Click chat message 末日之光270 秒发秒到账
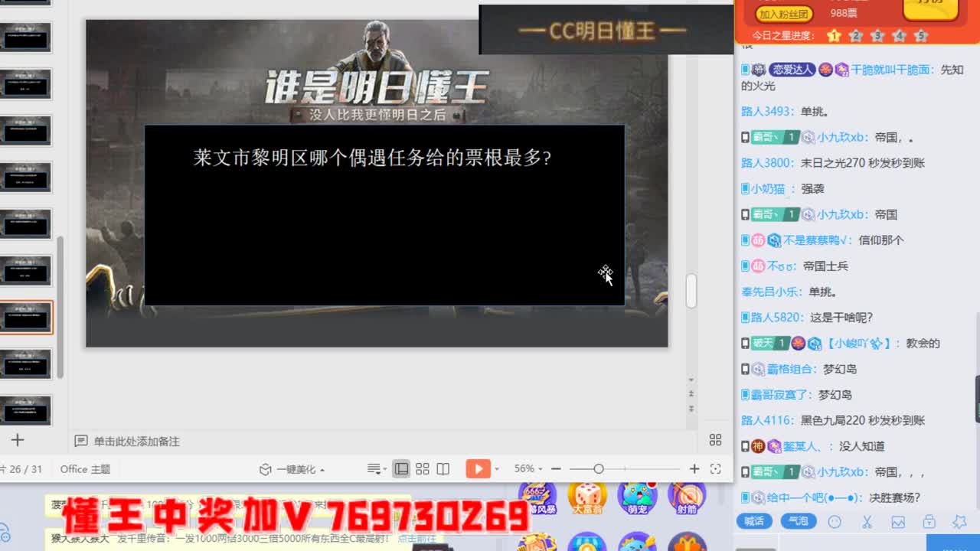 [863, 163]
